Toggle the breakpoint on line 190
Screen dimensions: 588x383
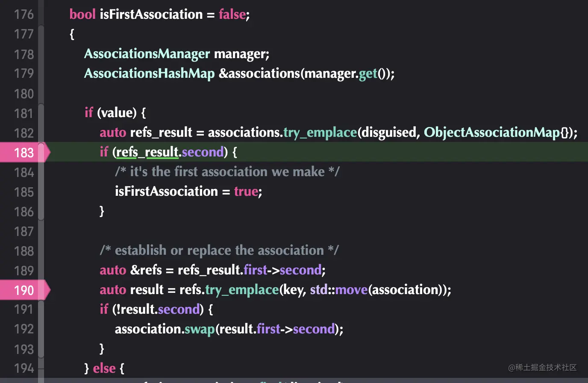click(25, 290)
